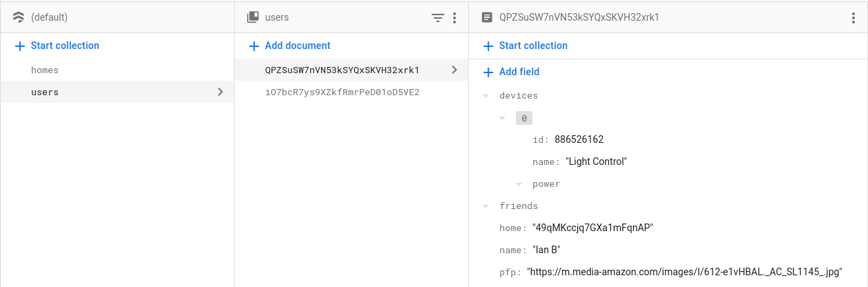Collapse the devices field
The height and width of the screenshot is (287, 868).
(486, 96)
